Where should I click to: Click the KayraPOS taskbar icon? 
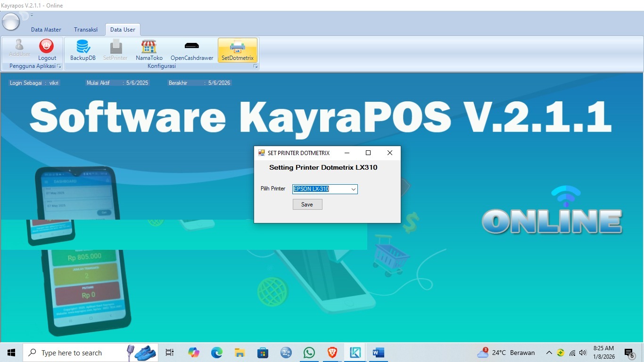[355, 353]
